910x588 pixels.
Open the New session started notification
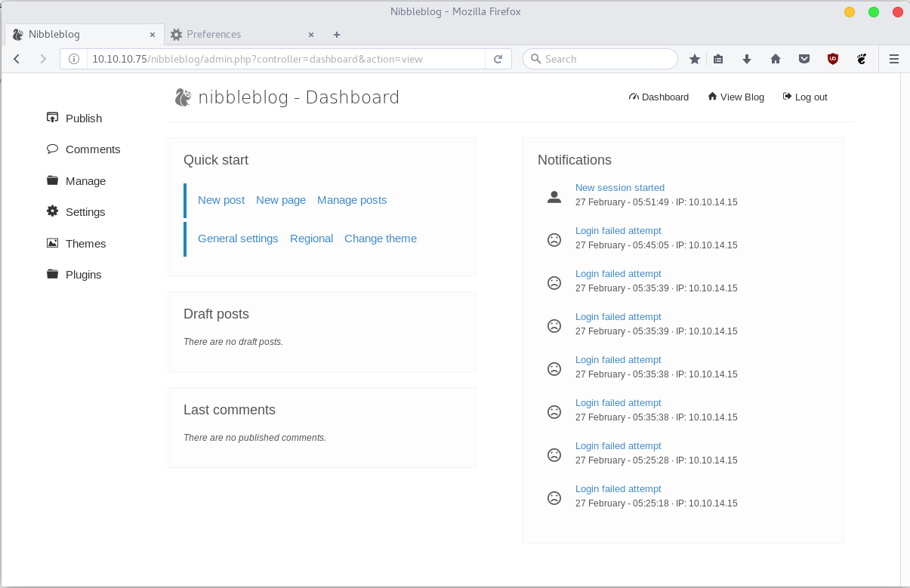pos(620,188)
